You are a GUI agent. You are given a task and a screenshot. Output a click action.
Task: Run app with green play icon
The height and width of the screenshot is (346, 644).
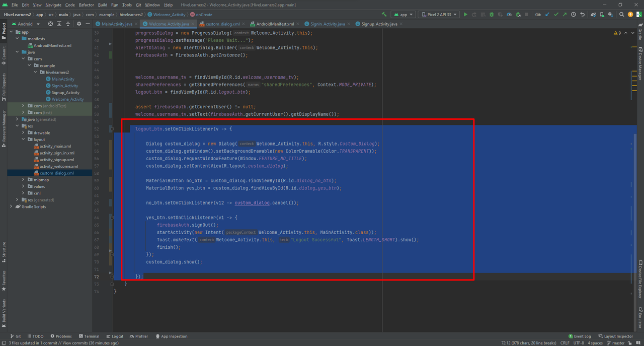(x=465, y=15)
